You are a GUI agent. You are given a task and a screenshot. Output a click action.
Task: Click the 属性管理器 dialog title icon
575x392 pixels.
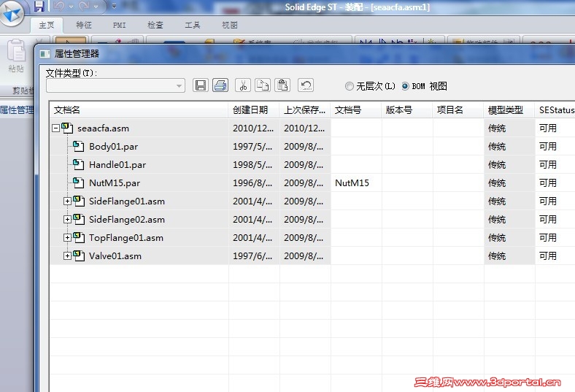pyautogui.click(x=45, y=54)
